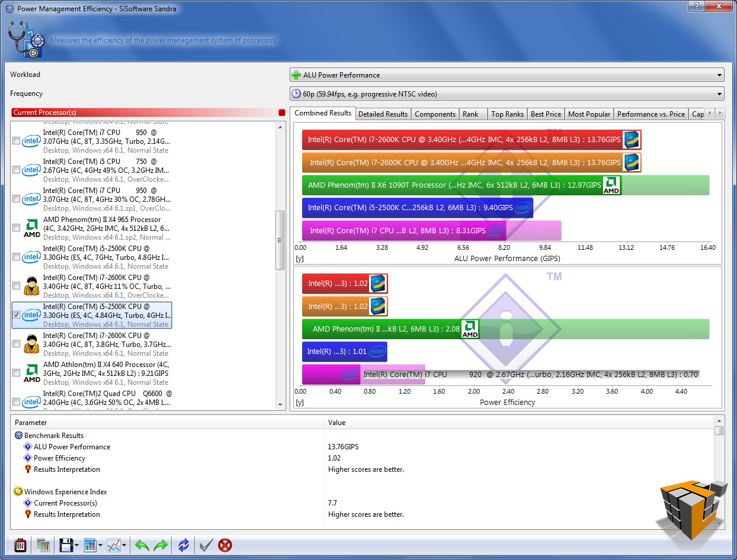Cancel using the red circle X icon
This screenshot has height=560, width=737.
[x=225, y=545]
